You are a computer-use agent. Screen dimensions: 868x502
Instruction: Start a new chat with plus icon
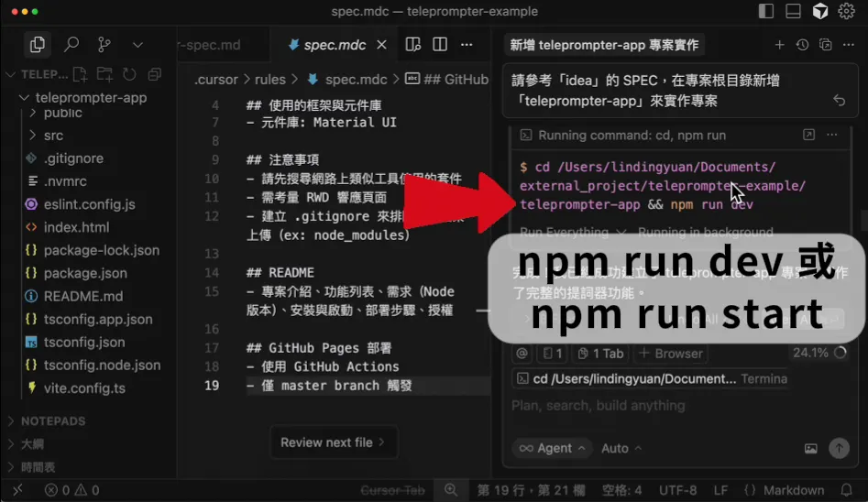779,45
